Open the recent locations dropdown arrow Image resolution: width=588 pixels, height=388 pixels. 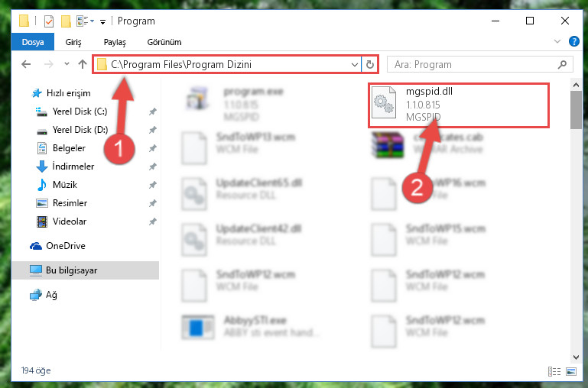tap(67, 64)
